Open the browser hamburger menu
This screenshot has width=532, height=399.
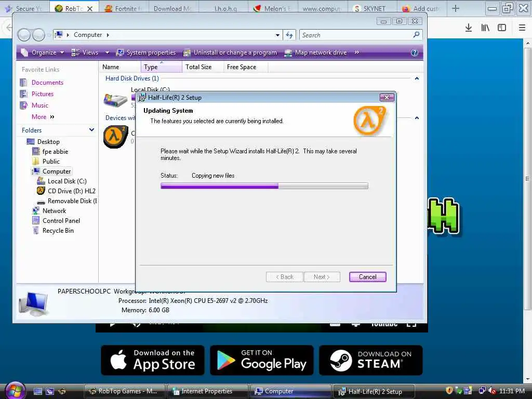click(522, 28)
